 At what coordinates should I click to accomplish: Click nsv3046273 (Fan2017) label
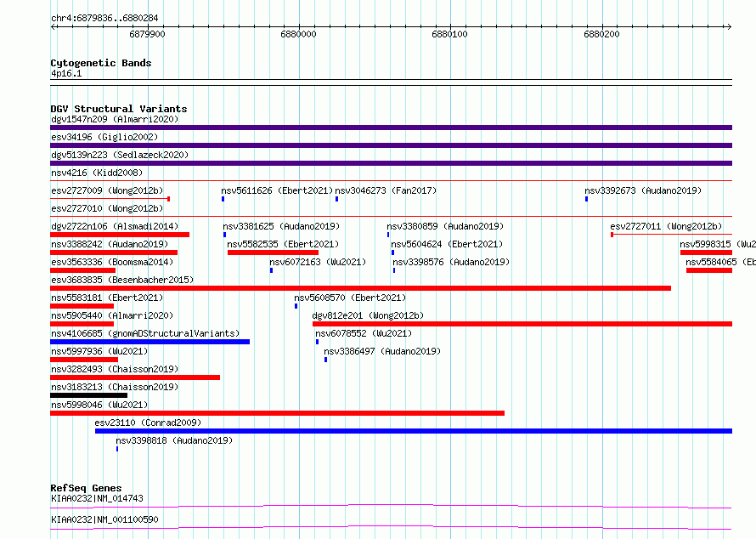coord(386,190)
